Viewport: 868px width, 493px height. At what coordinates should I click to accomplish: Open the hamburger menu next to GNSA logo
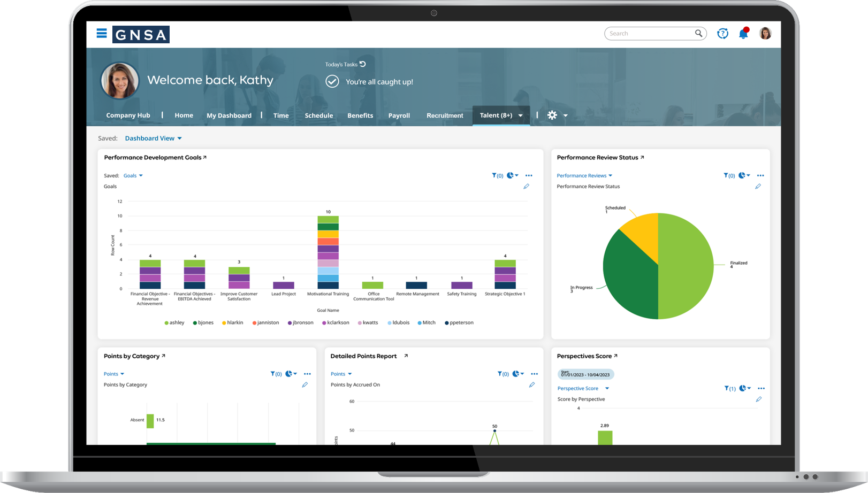pyautogui.click(x=101, y=33)
